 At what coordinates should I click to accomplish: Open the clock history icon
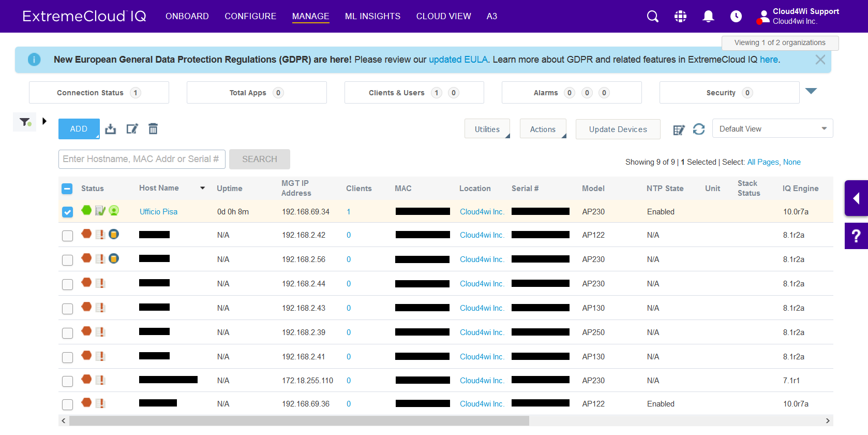tap(736, 17)
